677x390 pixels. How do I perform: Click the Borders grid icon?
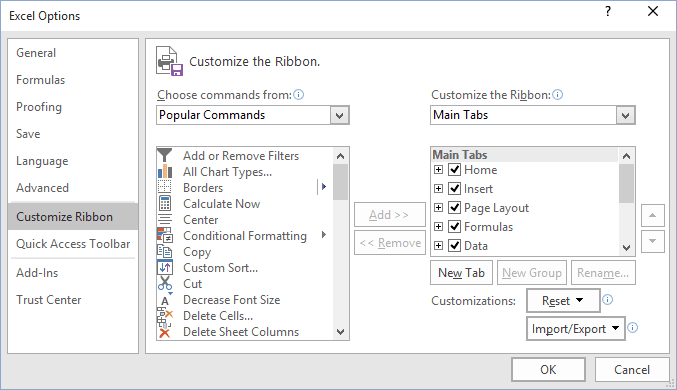165,187
